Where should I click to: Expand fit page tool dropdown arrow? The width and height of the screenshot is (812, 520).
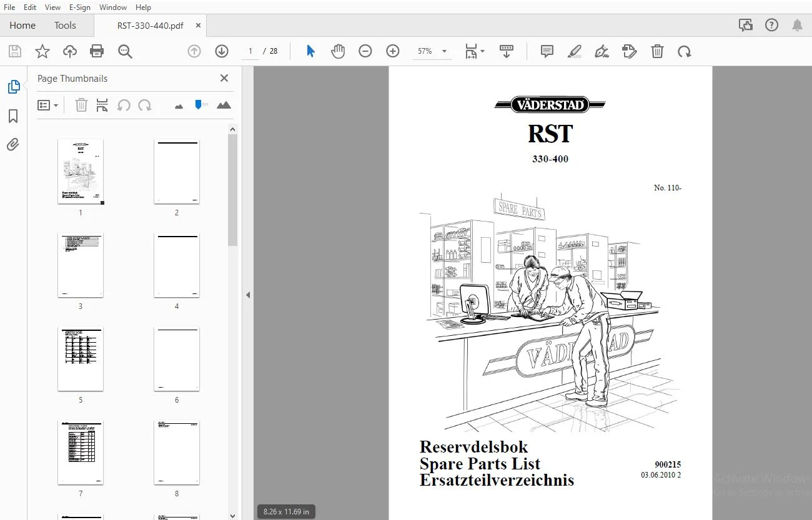[482, 52]
